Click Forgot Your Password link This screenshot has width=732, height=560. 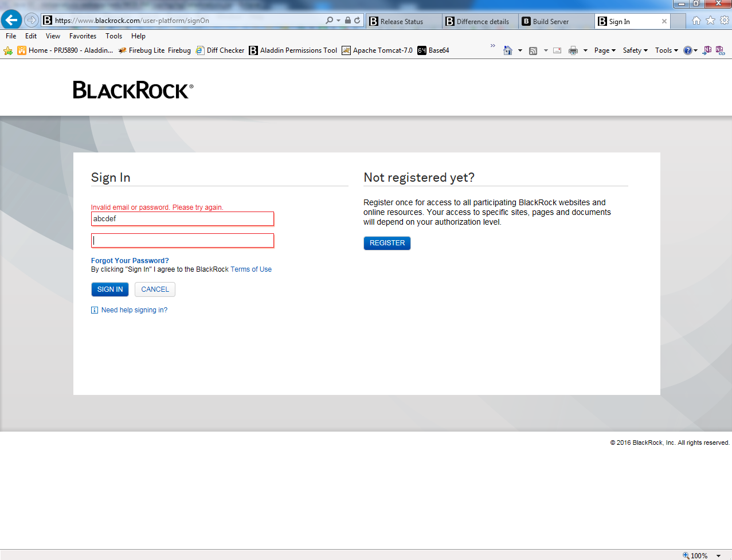point(130,261)
